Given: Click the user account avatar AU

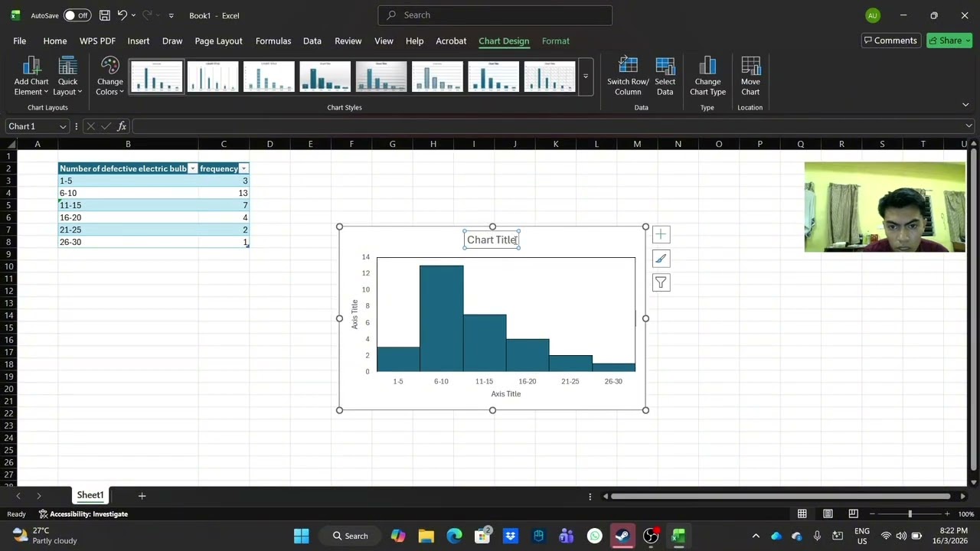Looking at the screenshot, I should (x=872, y=15).
